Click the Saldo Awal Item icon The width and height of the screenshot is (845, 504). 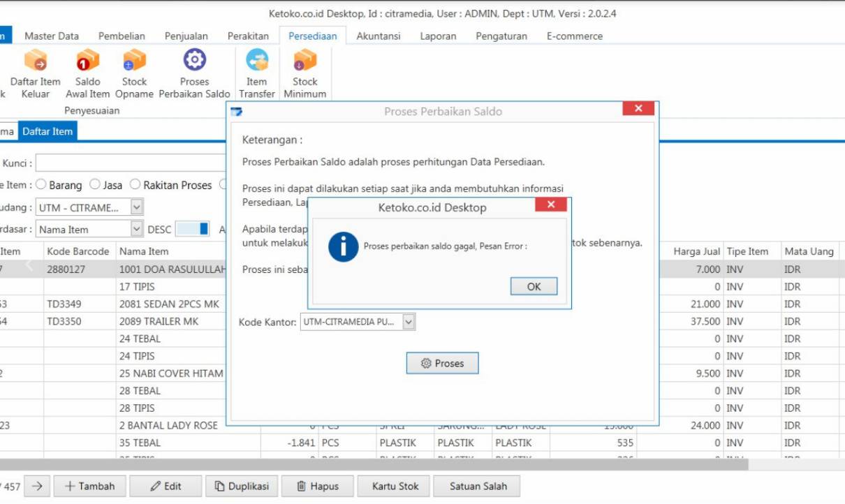(x=88, y=61)
